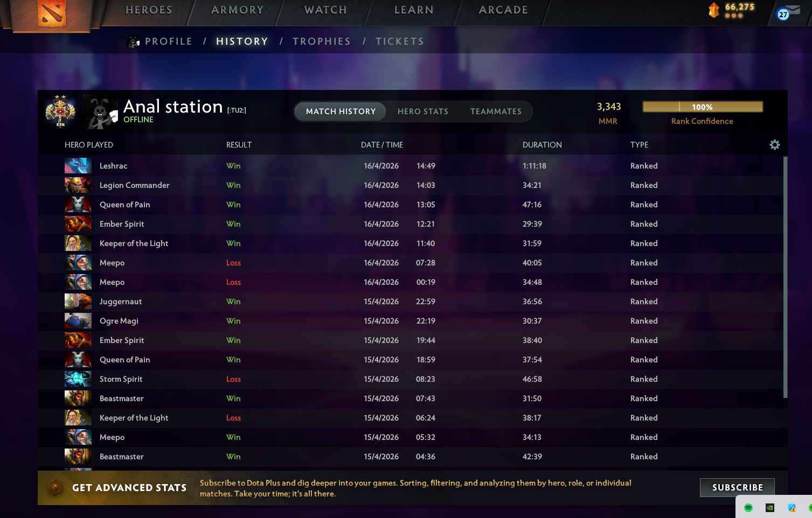Click the RESULT column header
This screenshot has height=518, width=812.
(239, 145)
